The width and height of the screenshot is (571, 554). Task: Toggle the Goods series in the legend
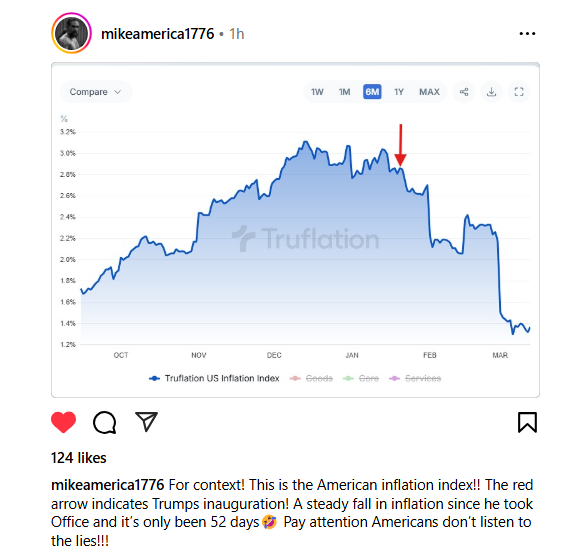(311, 378)
